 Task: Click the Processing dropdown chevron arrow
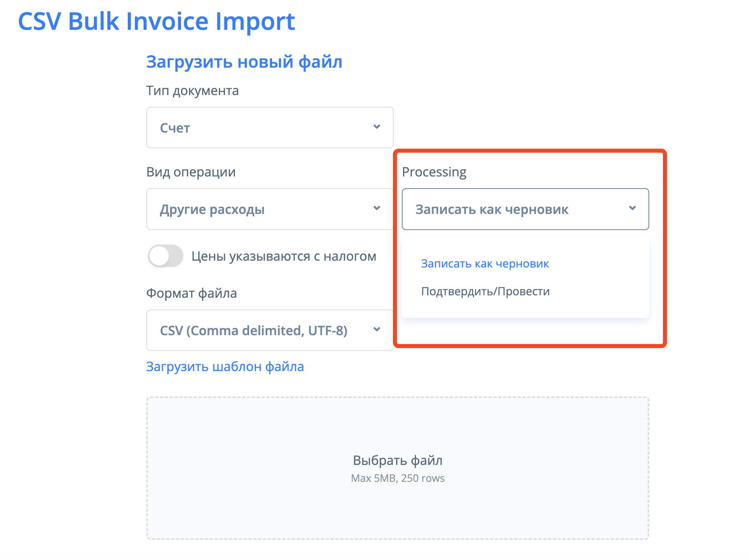[632, 208]
